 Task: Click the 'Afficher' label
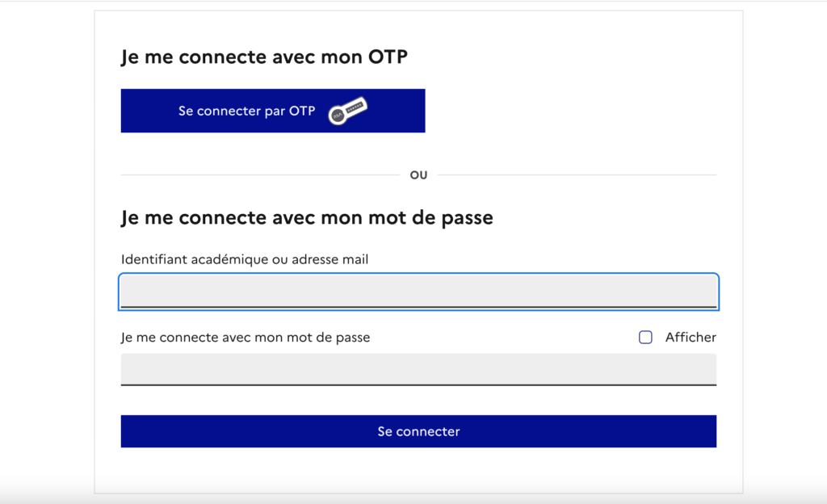691,337
